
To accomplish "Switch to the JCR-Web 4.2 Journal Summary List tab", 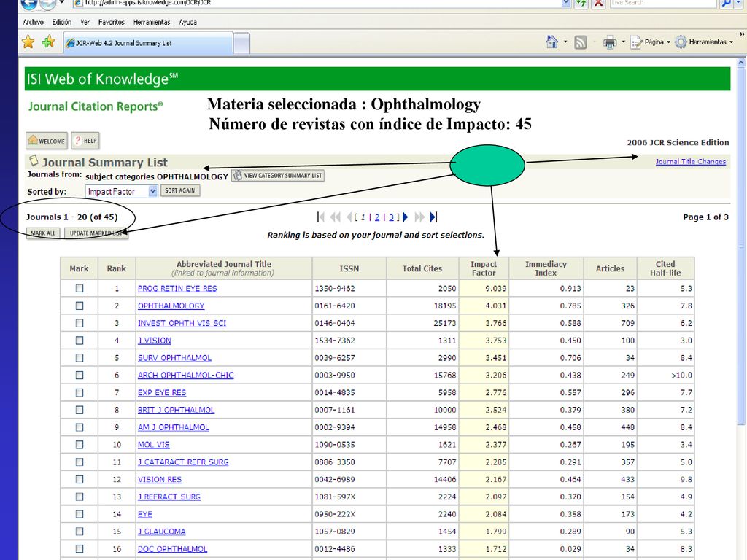I will 148,43.
